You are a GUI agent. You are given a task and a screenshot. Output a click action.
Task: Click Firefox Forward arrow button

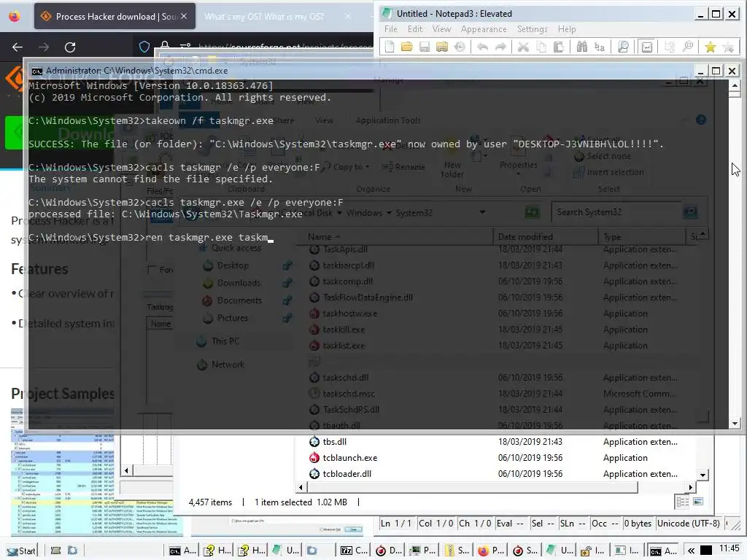[x=44, y=47]
